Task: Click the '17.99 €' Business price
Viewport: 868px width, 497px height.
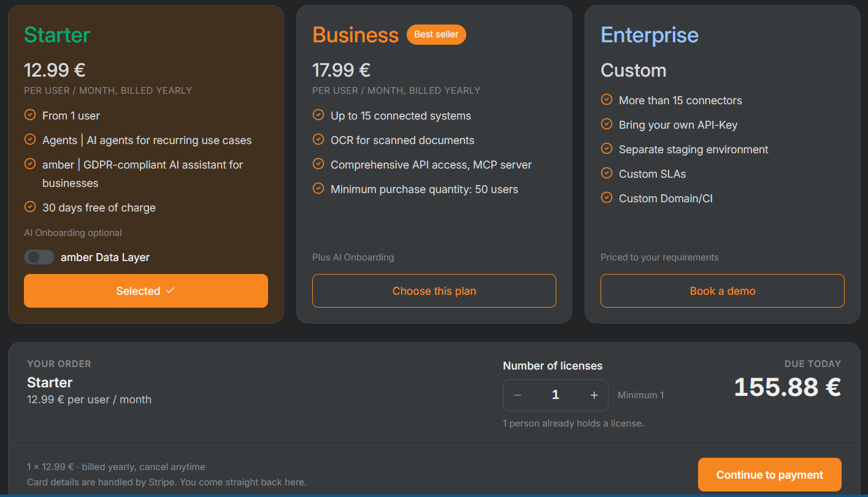Action: point(342,70)
